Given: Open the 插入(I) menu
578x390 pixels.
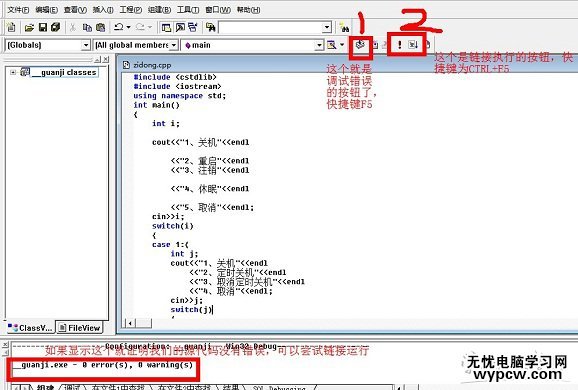Looking at the screenshot, I should [103, 10].
